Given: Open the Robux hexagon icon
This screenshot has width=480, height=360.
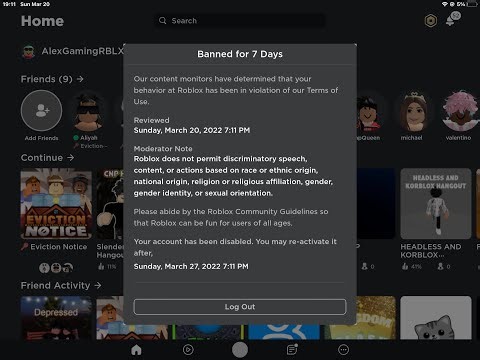Looking at the screenshot, I should [431, 21].
